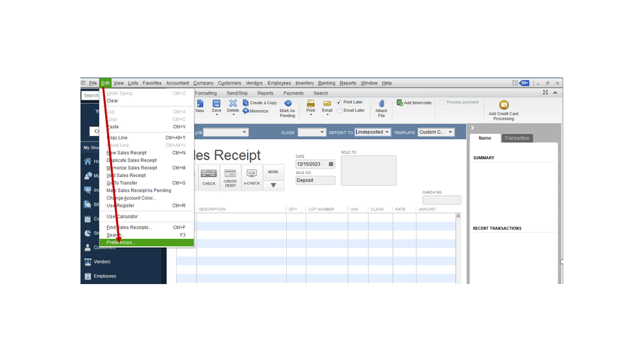
Task: Open the Email button dropdown arrow
Action: point(327,115)
